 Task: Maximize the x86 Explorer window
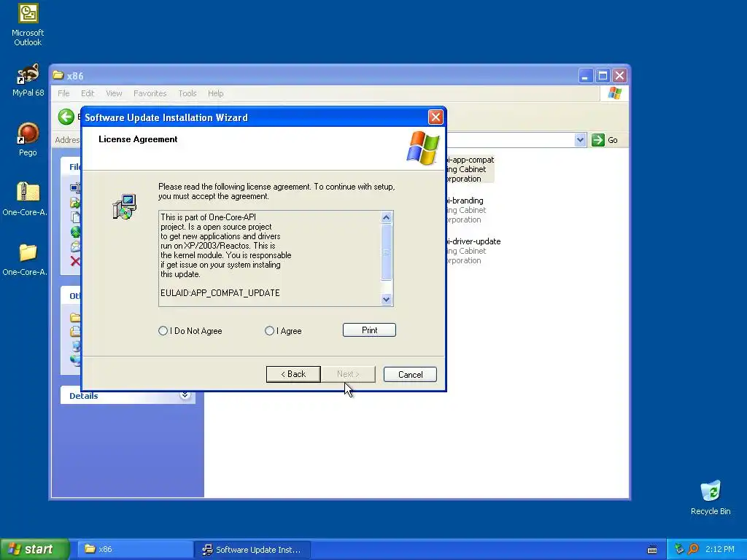click(603, 76)
